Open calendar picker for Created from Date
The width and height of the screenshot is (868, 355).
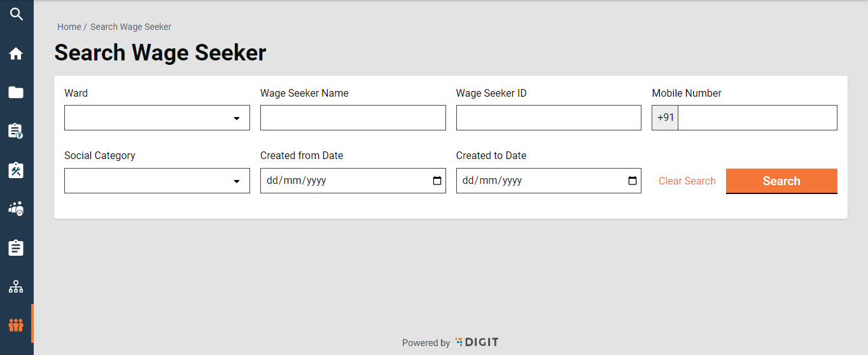437,181
